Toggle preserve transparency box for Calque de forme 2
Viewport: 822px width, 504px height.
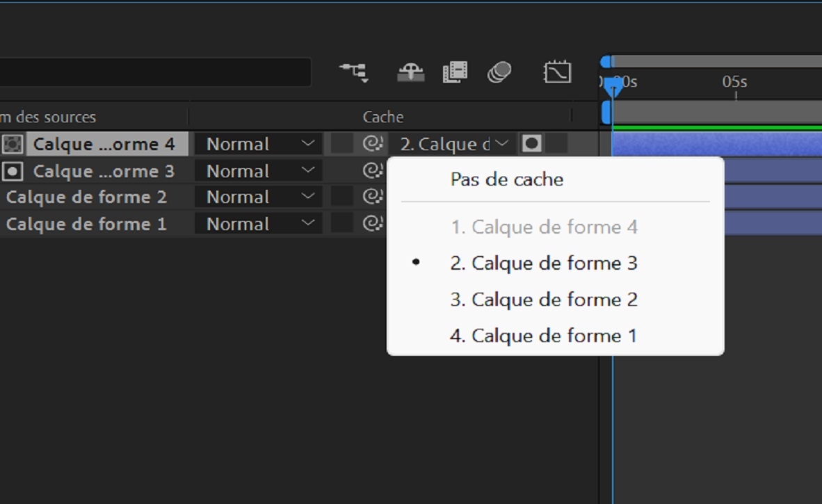[x=341, y=197]
